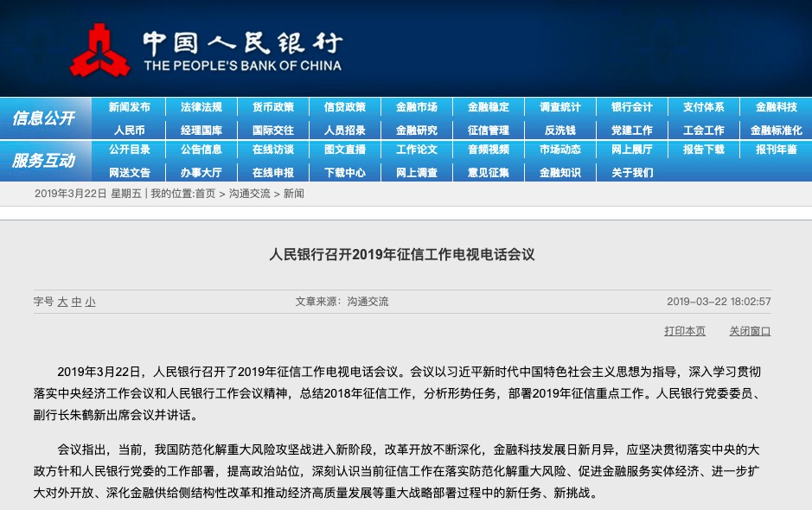
Task: Select the 服务互动 section header
Action: coord(44,161)
